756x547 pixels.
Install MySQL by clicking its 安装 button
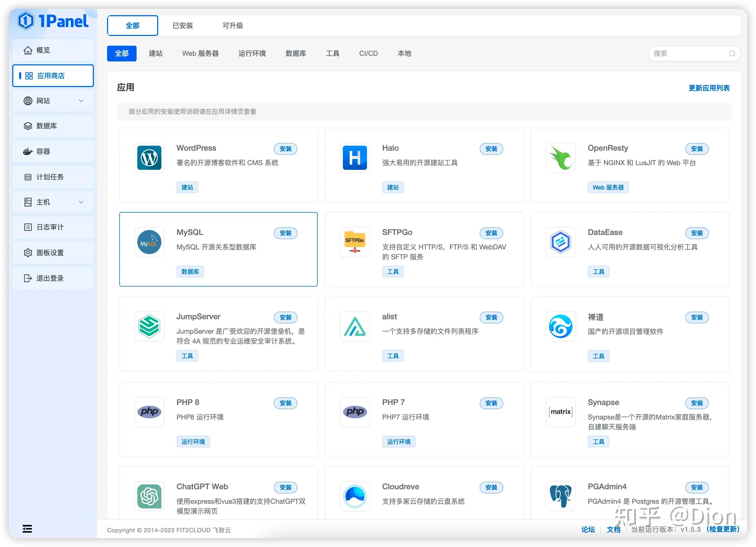point(285,233)
